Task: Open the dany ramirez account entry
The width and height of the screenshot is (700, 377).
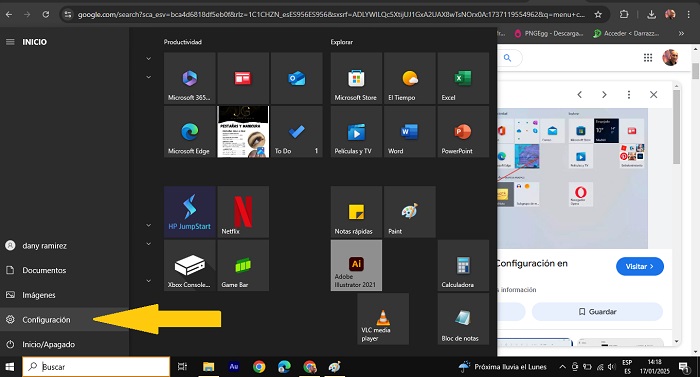Action: (65, 246)
